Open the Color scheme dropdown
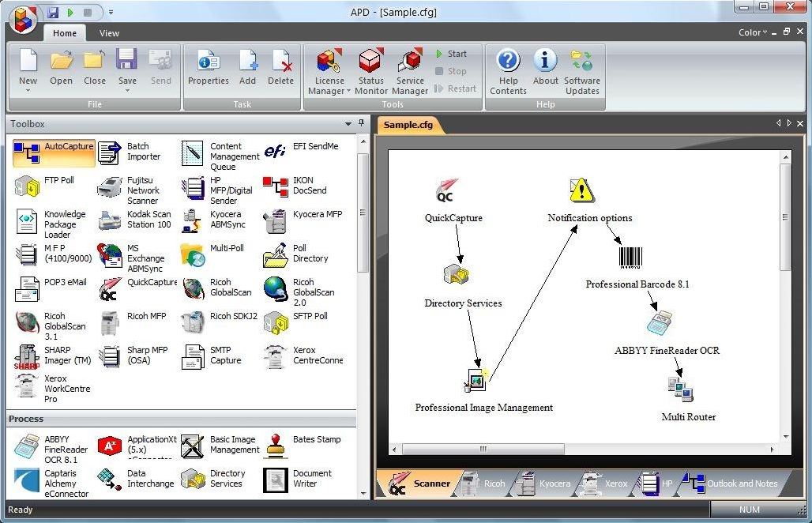Image resolution: width=812 pixels, height=523 pixels. [753, 32]
